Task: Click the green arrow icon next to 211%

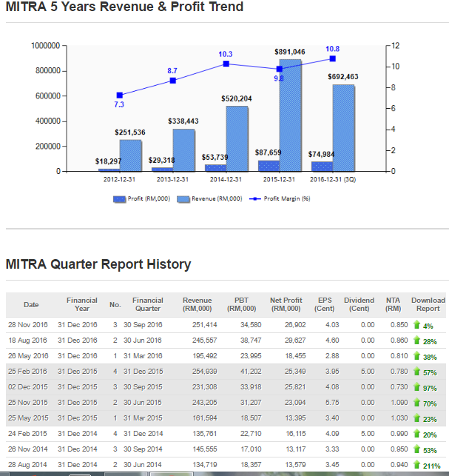Action: coord(416,464)
